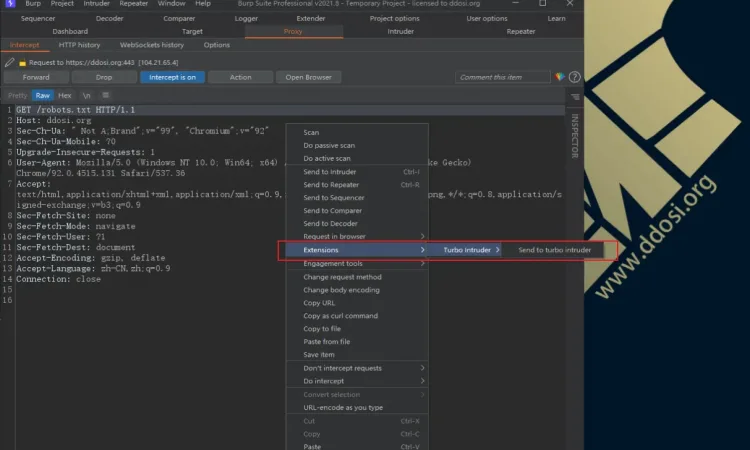Switch to the Logger tab

246,18
